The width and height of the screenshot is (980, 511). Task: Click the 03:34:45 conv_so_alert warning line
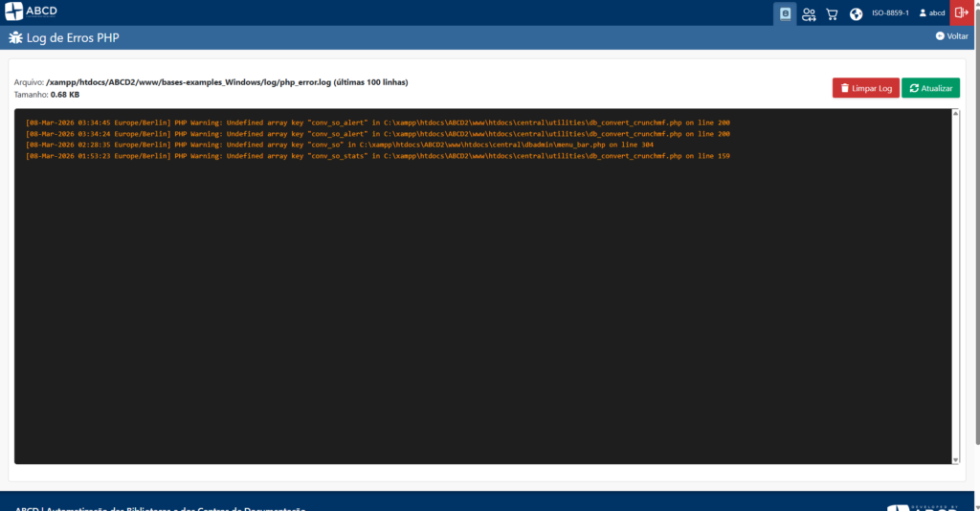click(377, 122)
